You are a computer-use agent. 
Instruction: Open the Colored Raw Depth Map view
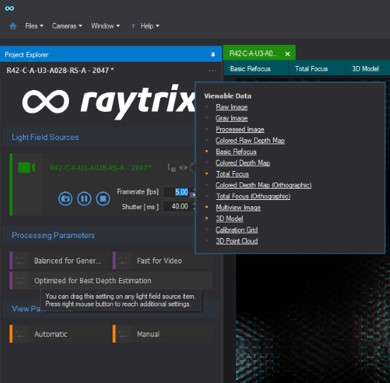point(250,141)
